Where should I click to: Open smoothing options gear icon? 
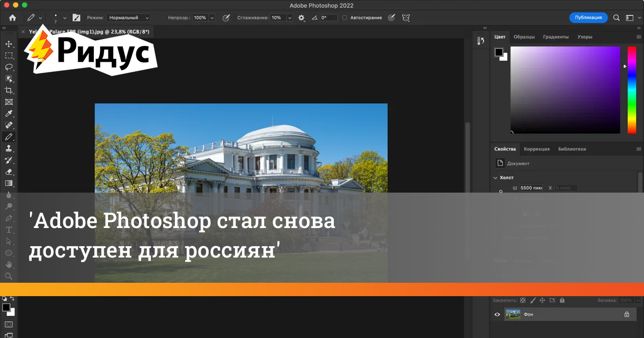[x=301, y=18]
